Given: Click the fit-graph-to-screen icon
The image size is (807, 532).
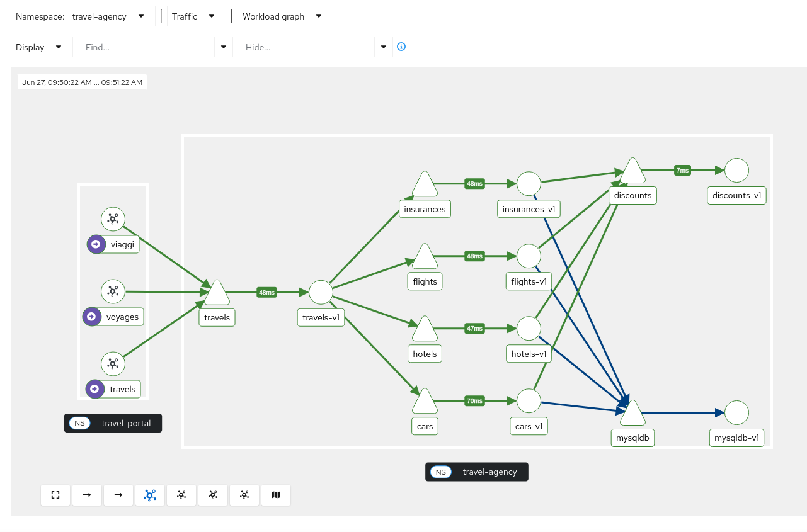Looking at the screenshot, I should 55,495.
